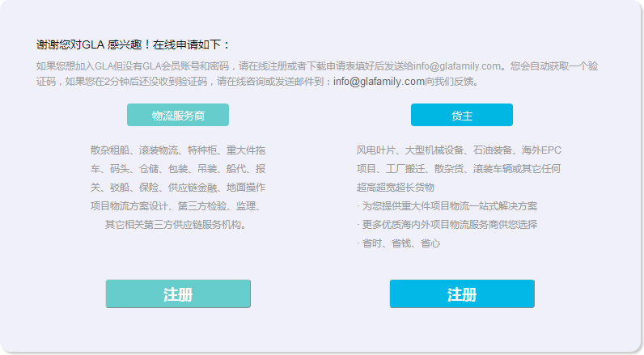Select the 货主 category label
The image size is (644, 355).
click(x=462, y=116)
